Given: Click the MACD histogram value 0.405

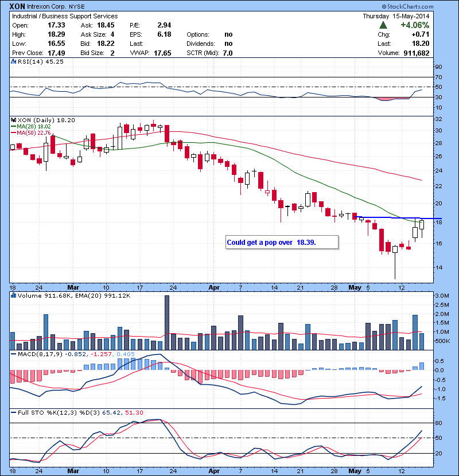Looking at the screenshot, I should (126, 354).
